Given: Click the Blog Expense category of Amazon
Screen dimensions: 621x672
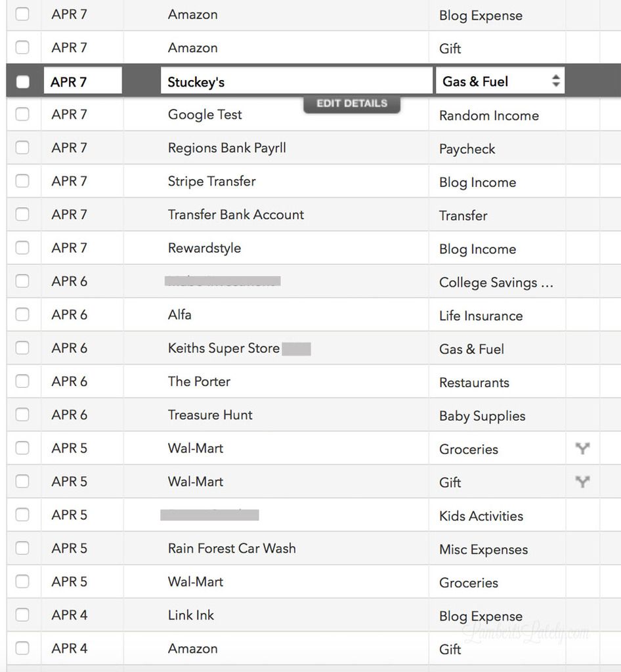Looking at the screenshot, I should tap(481, 14).
